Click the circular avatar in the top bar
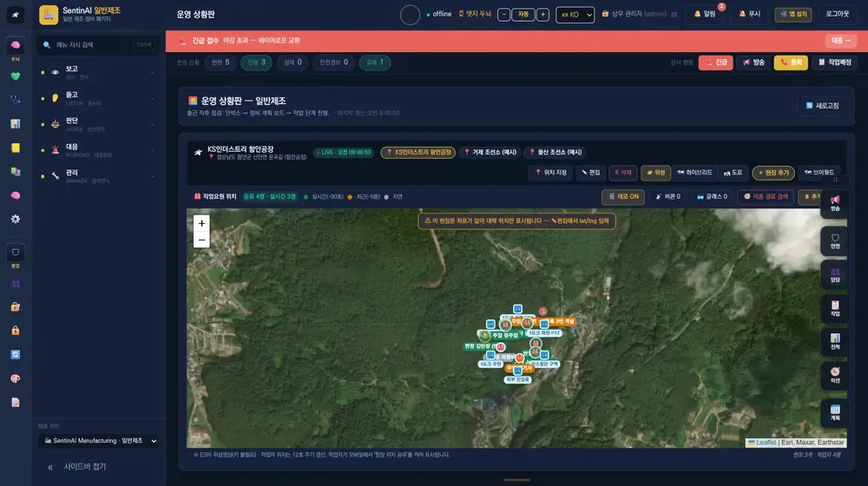Screen dimensions: 868x486 [x=410, y=15]
